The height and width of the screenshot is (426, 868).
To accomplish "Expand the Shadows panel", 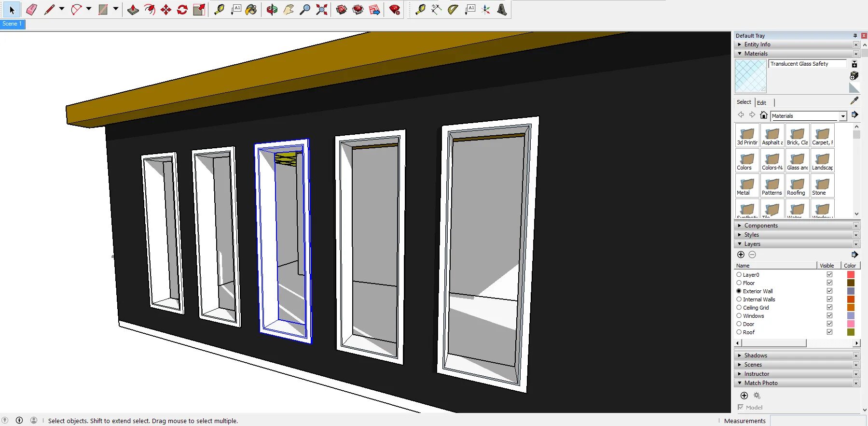I will (x=740, y=355).
